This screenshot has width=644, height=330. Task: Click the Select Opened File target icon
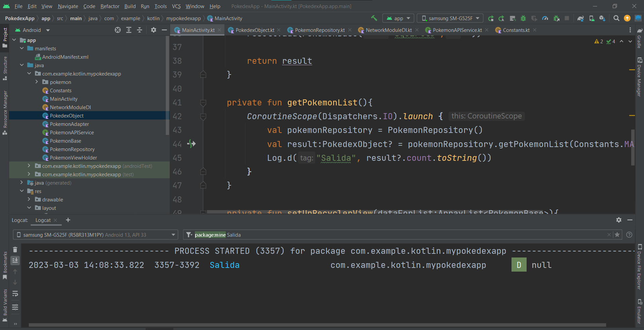click(x=118, y=30)
